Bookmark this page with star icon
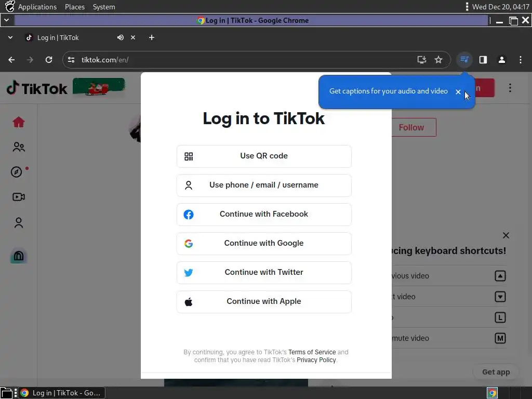Screen dimensions: 532x399 438,60
